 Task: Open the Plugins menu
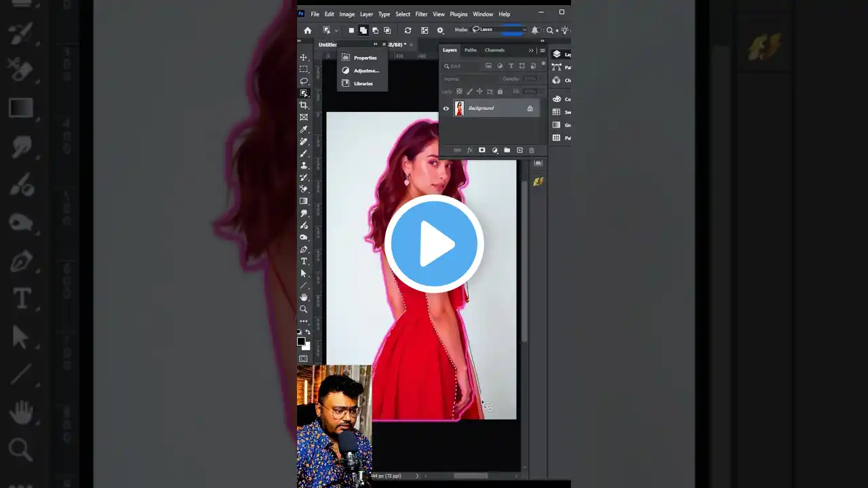coord(458,14)
